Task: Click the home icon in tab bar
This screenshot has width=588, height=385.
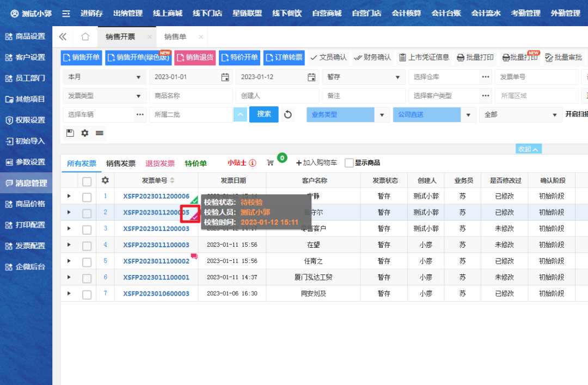Action: pyautogui.click(x=85, y=37)
